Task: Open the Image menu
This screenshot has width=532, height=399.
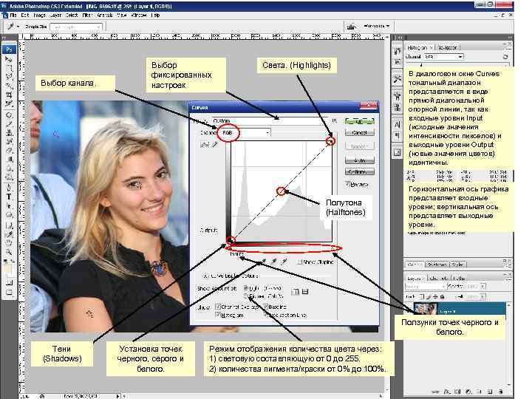Action: (39, 16)
